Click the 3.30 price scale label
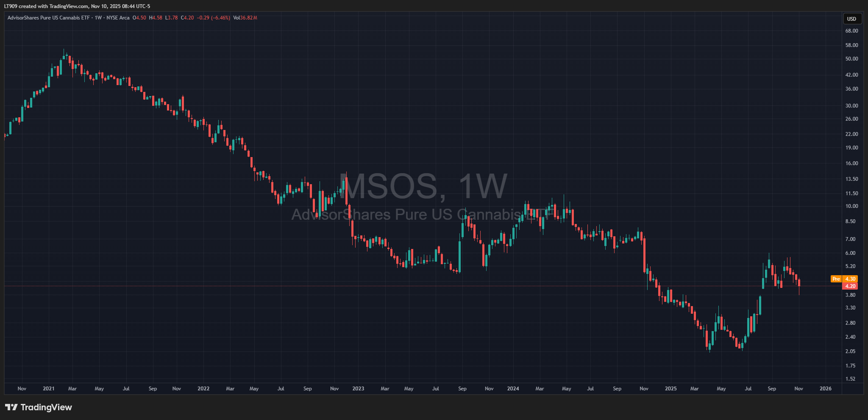Screen dimensions: 868x420 click(850, 308)
